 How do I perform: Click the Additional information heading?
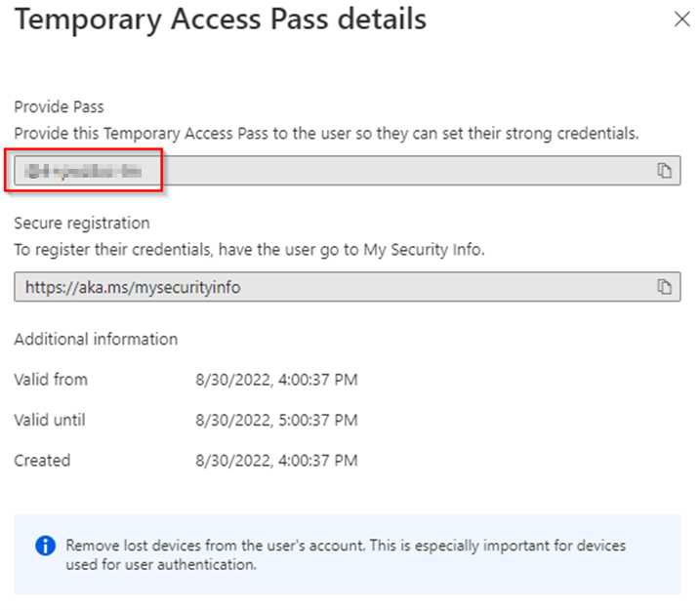96,340
